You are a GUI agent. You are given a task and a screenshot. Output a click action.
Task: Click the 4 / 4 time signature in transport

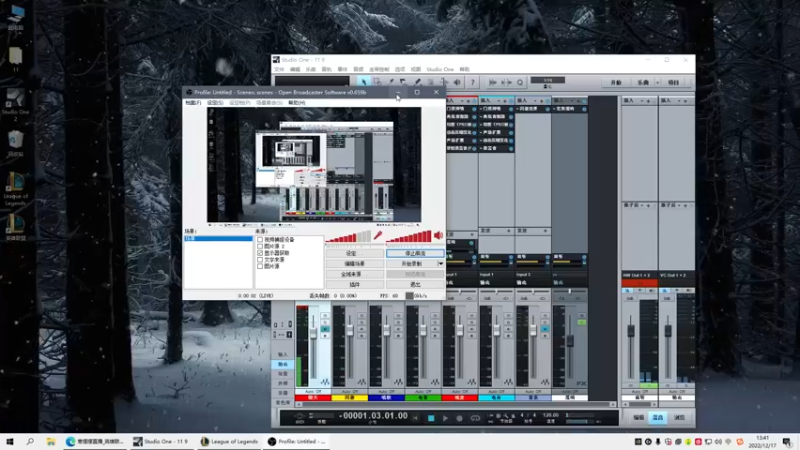[x=528, y=415]
